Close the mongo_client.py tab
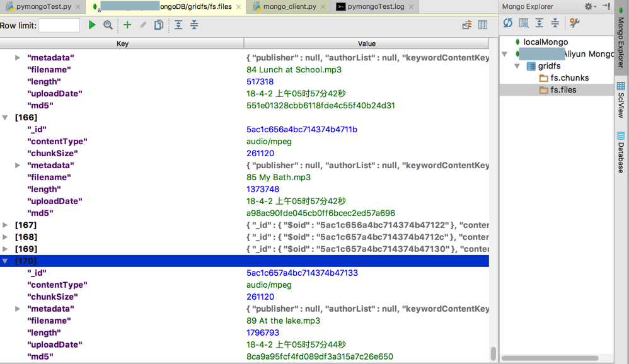 pos(323,7)
